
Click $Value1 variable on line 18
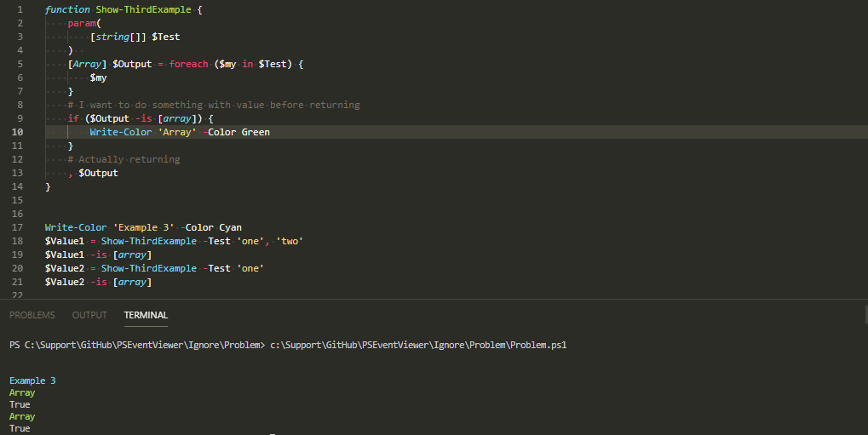tap(64, 241)
